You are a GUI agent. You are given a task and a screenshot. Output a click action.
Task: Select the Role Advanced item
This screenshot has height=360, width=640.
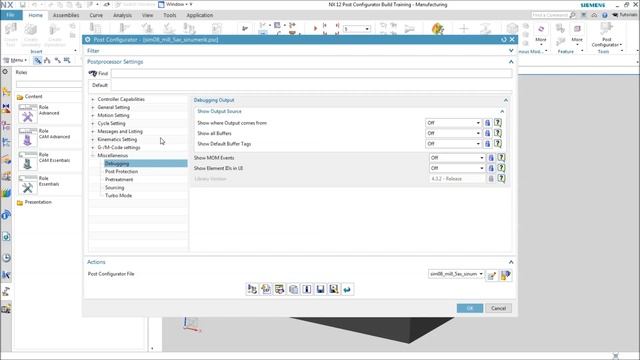(x=45, y=113)
